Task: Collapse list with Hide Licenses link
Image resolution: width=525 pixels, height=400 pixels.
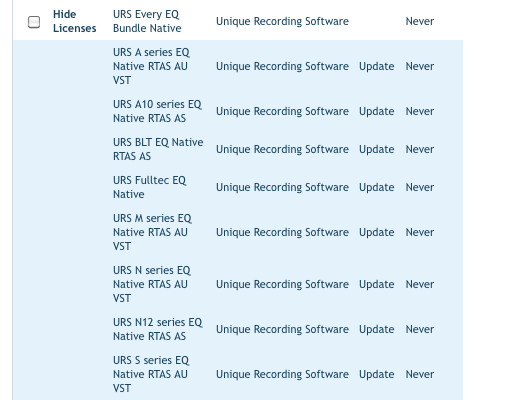Action: (74, 21)
